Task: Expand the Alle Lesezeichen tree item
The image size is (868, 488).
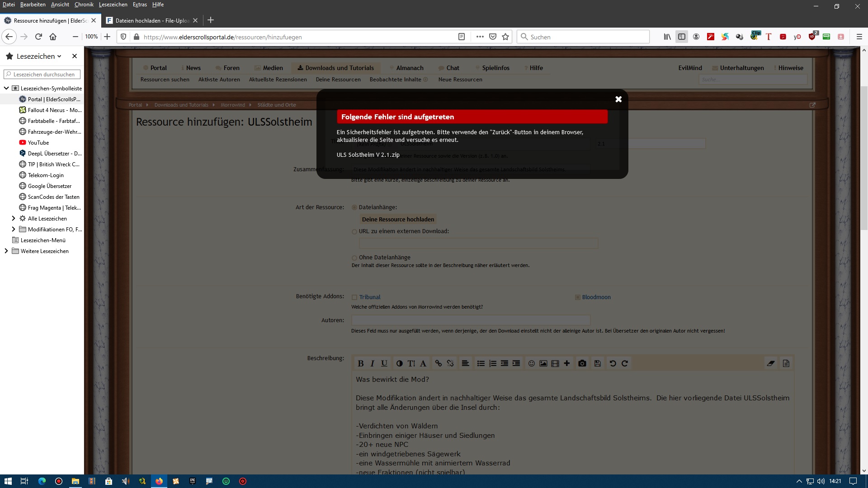Action: point(13,218)
